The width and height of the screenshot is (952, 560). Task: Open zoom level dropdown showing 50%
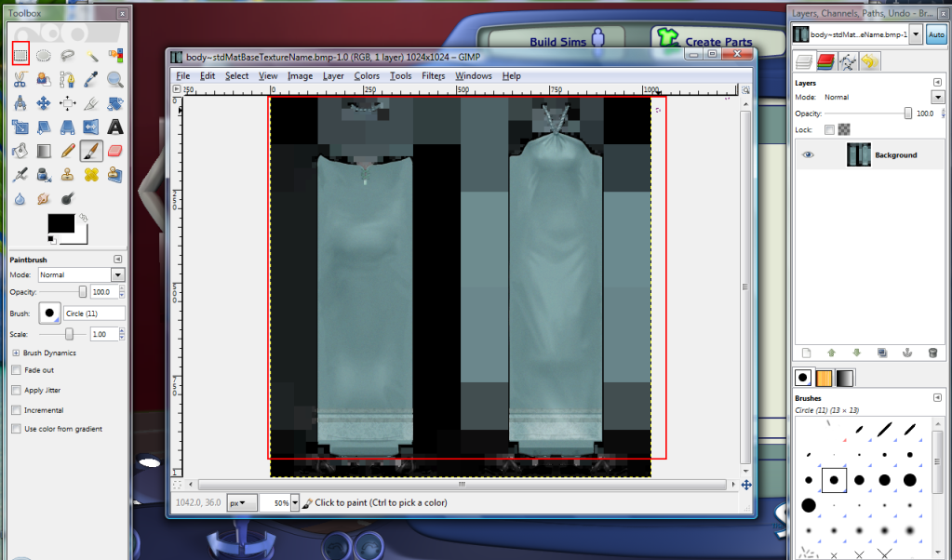295,503
